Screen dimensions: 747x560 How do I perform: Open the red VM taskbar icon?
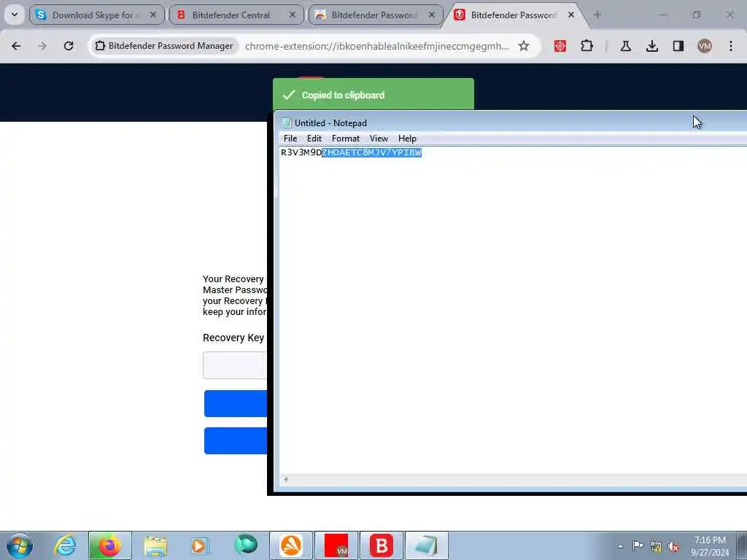(x=336, y=545)
